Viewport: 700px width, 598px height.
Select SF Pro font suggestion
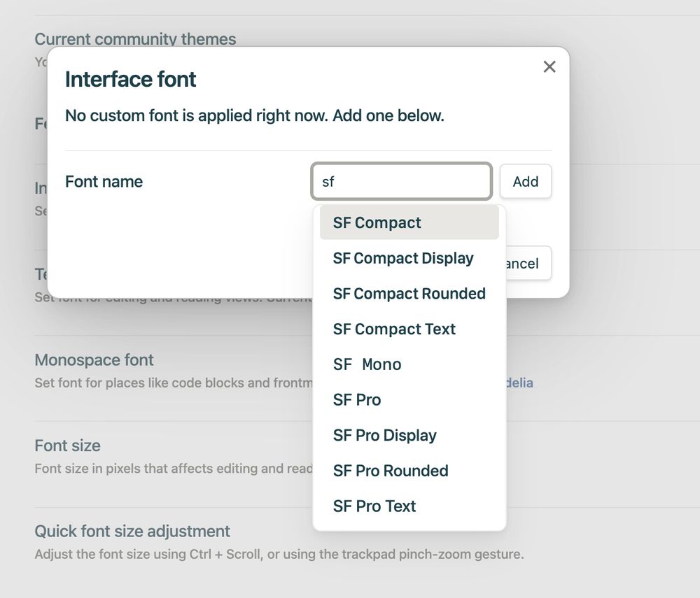click(409, 400)
